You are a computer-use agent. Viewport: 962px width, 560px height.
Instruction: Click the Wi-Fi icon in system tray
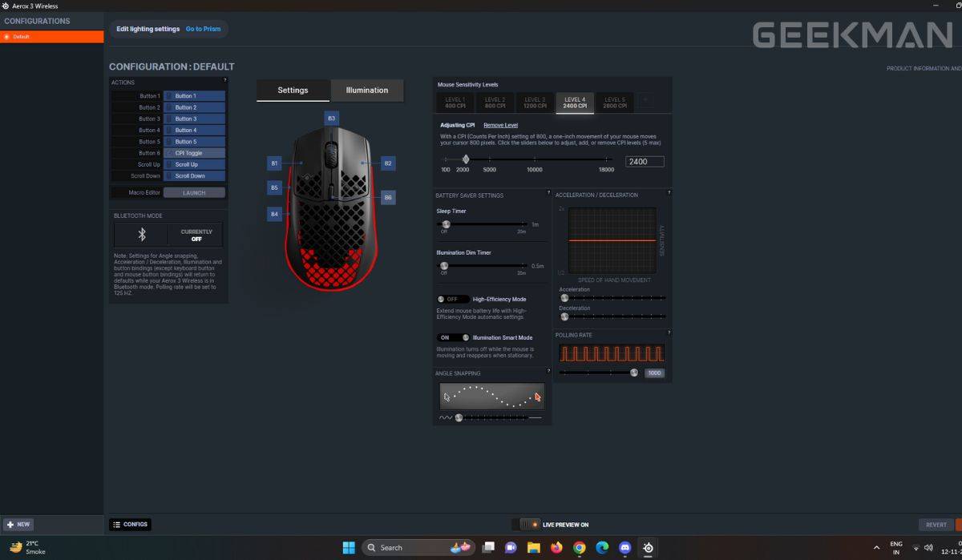(916, 548)
